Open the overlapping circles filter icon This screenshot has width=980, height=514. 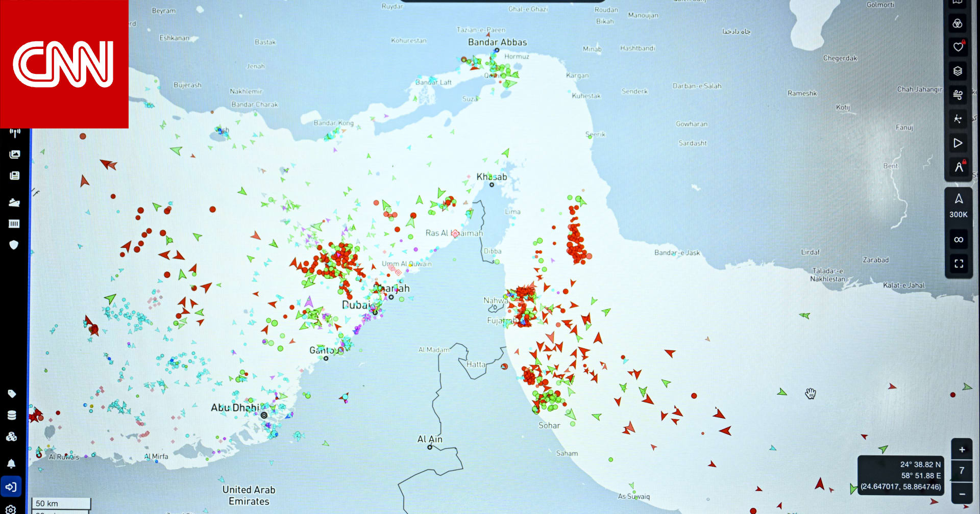958,23
